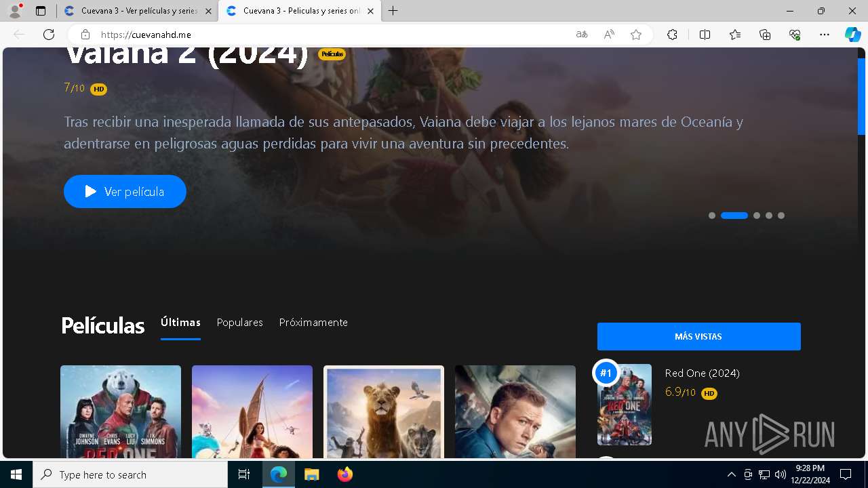The image size is (868, 488).
Task: Refresh the page
Action: [x=49, y=35]
